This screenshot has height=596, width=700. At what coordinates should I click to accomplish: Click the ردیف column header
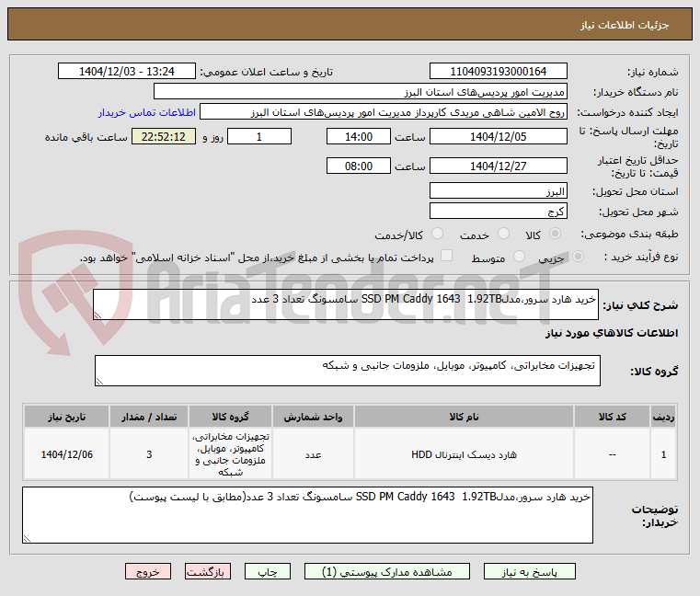(x=663, y=417)
